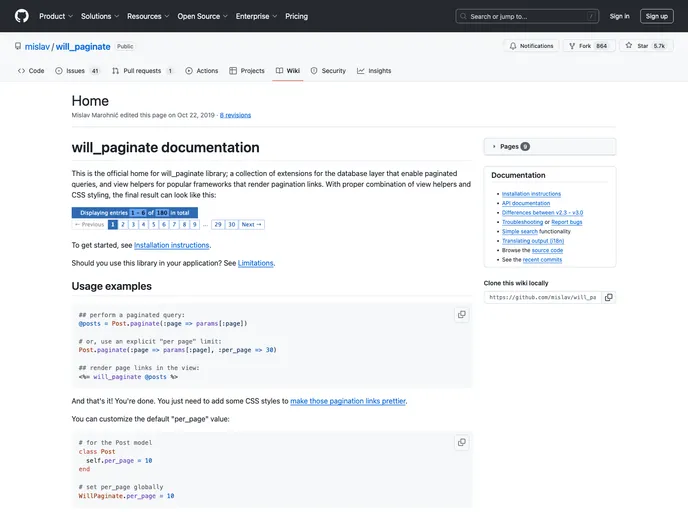Go to the Pricing page
The height and width of the screenshot is (512, 688).
click(x=297, y=16)
